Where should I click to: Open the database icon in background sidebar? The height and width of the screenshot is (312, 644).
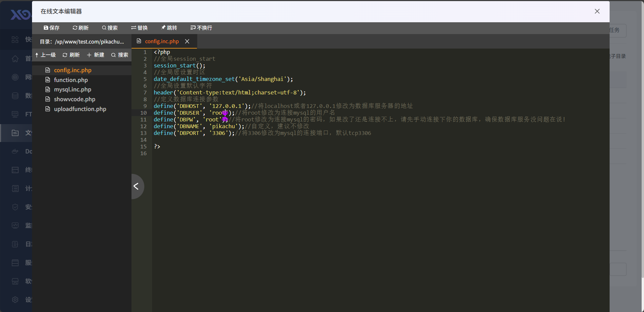point(15,96)
